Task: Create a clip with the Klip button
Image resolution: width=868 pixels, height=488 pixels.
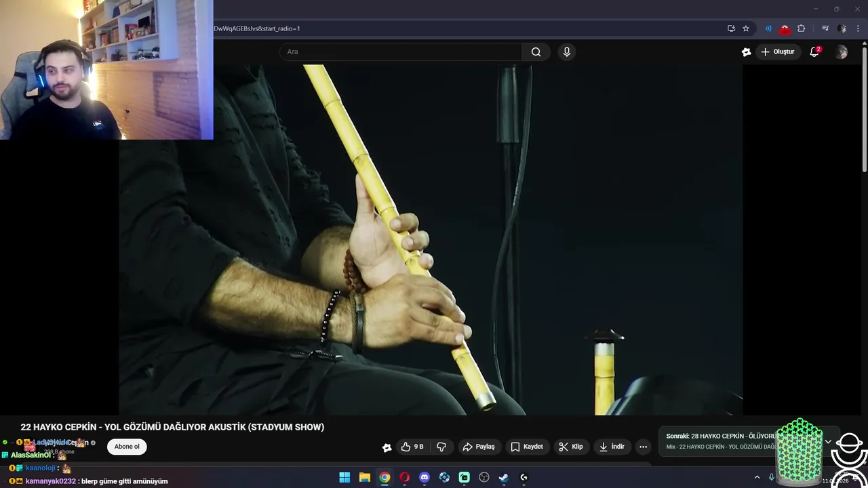Action: pos(571,447)
